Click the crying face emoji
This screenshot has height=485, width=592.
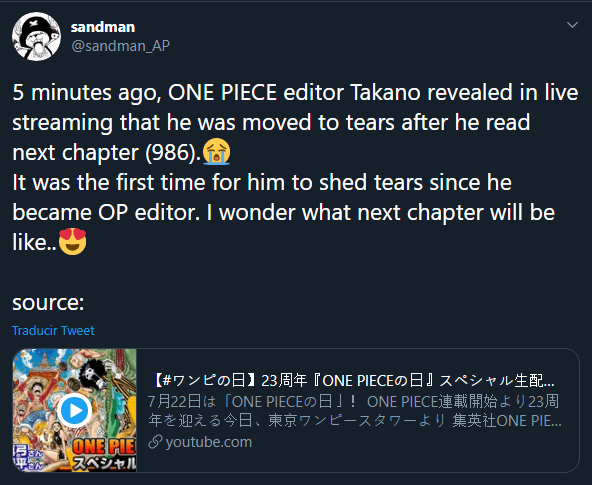click(x=216, y=152)
